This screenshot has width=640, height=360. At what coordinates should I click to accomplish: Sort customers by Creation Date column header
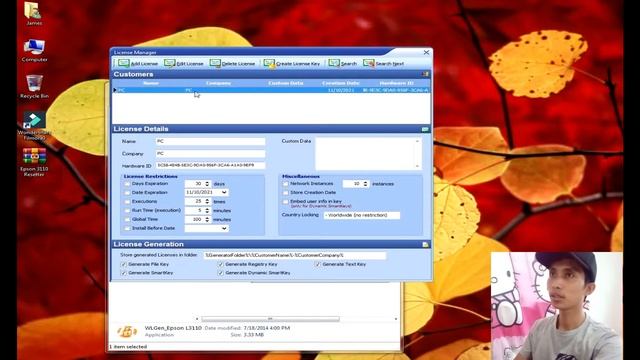click(x=341, y=83)
